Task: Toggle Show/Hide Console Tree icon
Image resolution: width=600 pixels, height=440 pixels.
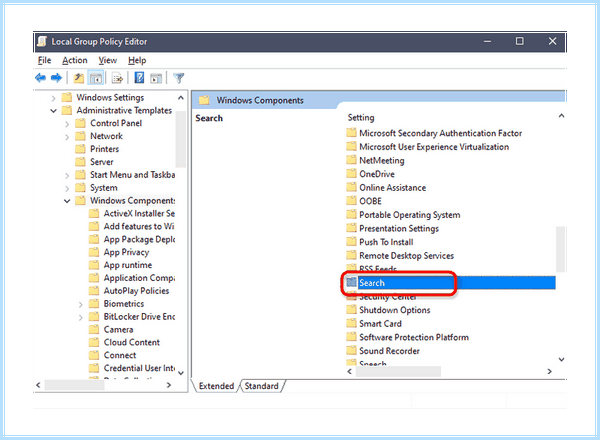Action: click(x=96, y=78)
